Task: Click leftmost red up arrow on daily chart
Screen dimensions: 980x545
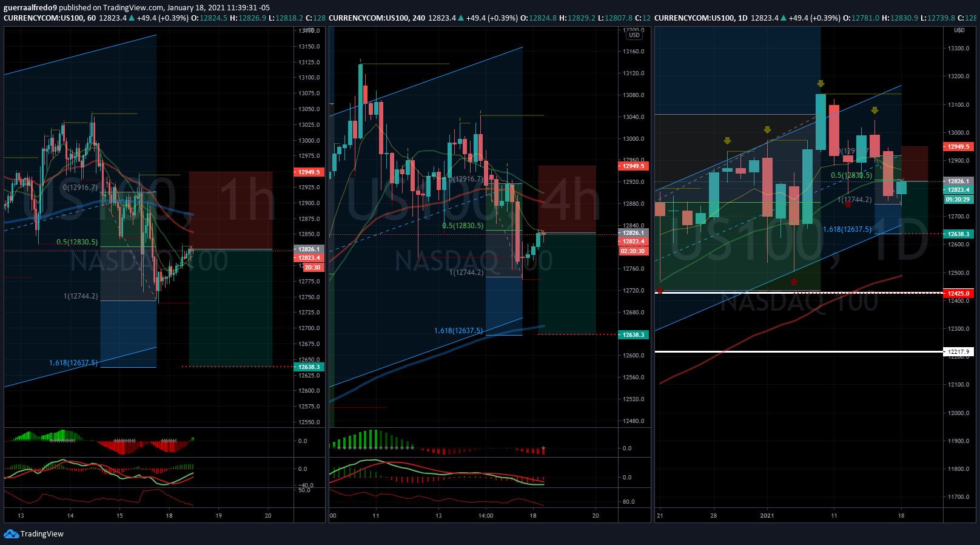Action: click(x=660, y=290)
